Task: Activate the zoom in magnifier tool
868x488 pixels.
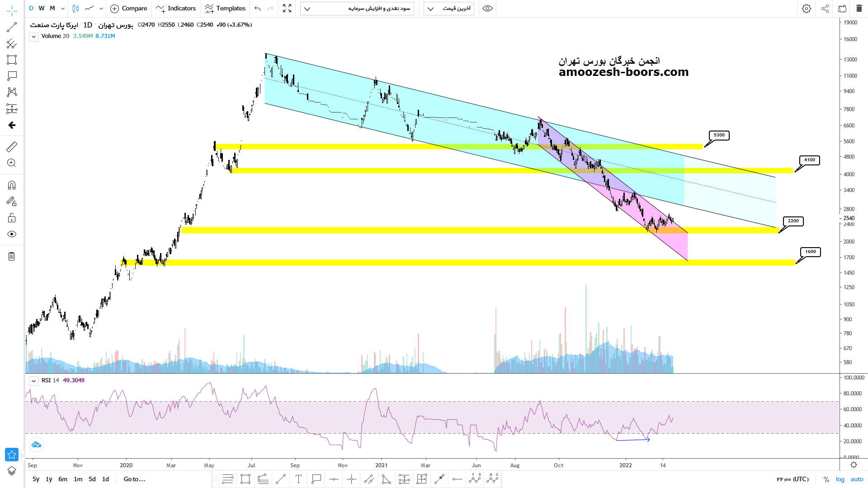Action: pyautogui.click(x=12, y=163)
